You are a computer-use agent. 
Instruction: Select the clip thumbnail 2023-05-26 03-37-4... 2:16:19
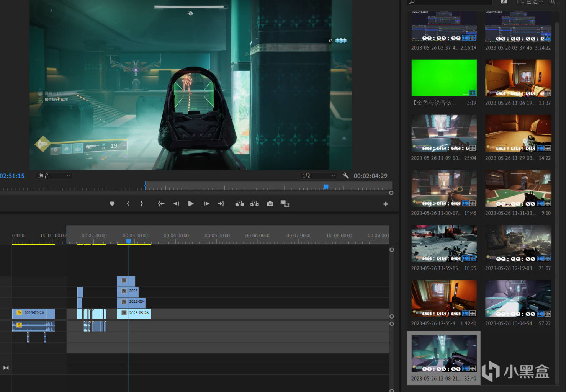(x=444, y=26)
